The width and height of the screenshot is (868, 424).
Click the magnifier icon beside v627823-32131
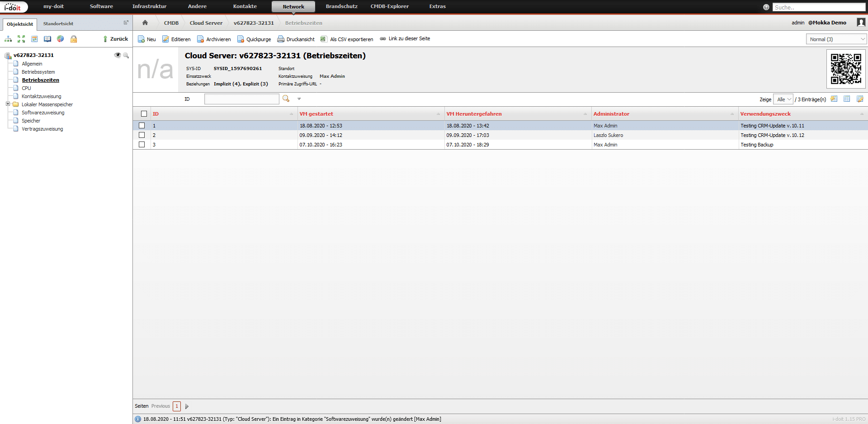point(126,55)
